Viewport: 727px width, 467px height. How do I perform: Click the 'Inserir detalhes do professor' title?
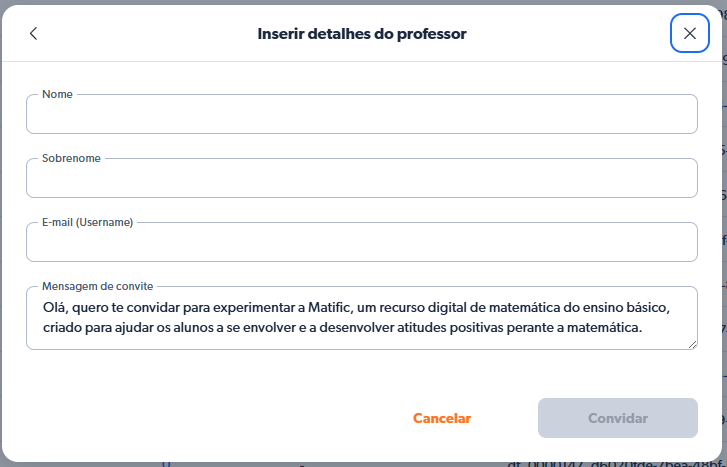point(362,34)
